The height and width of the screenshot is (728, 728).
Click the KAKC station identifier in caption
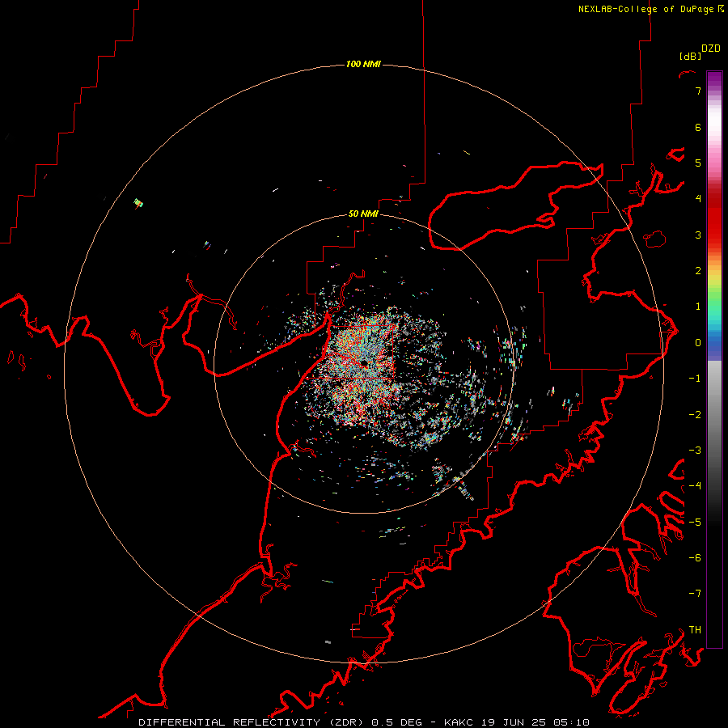coord(459,722)
